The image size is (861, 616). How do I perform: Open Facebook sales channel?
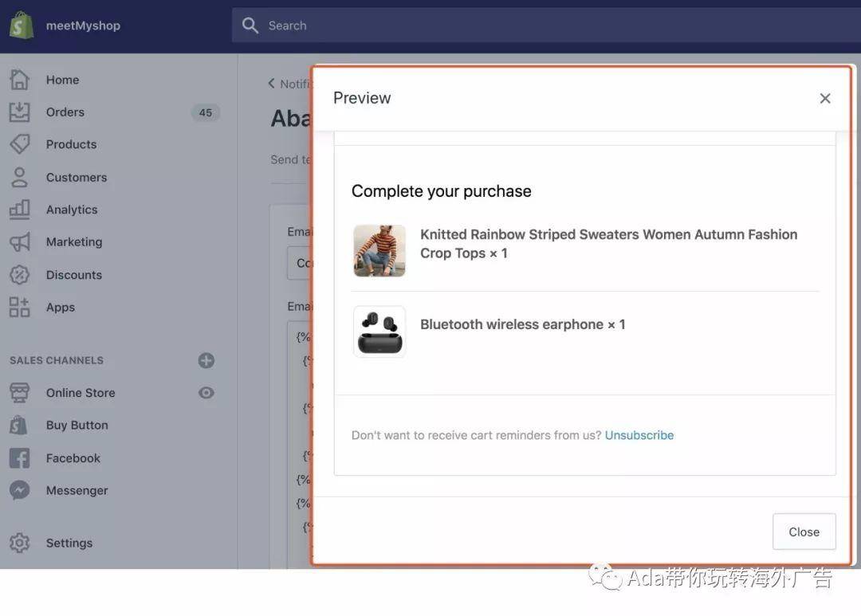73,458
